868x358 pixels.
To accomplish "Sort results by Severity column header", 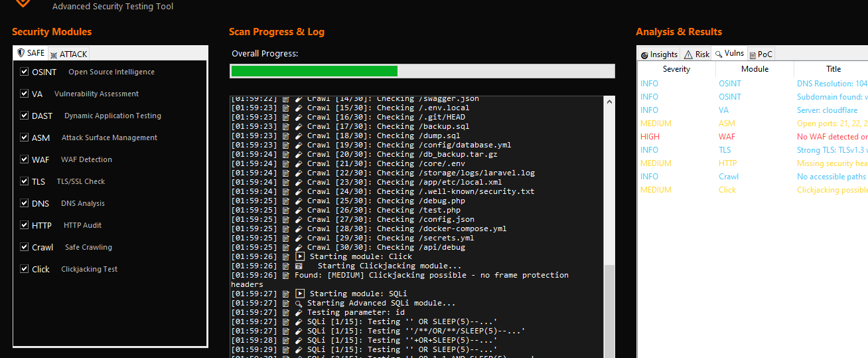I will [676, 69].
